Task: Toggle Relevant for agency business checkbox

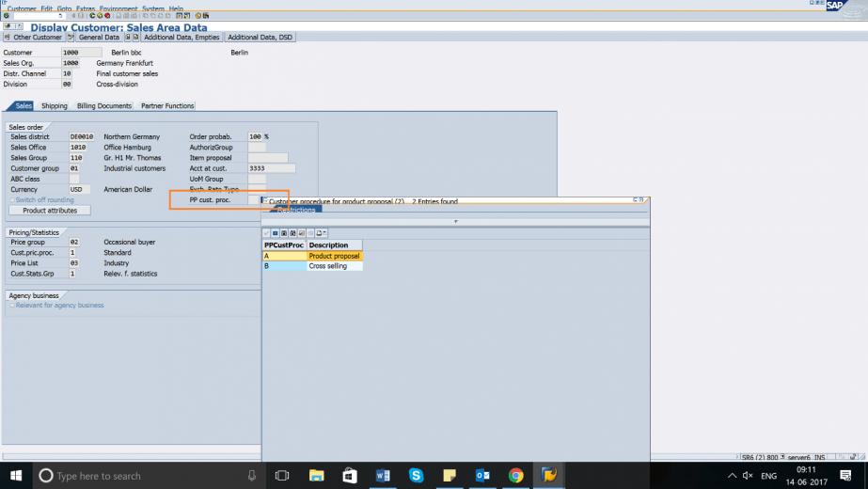Action: coord(12,306)
